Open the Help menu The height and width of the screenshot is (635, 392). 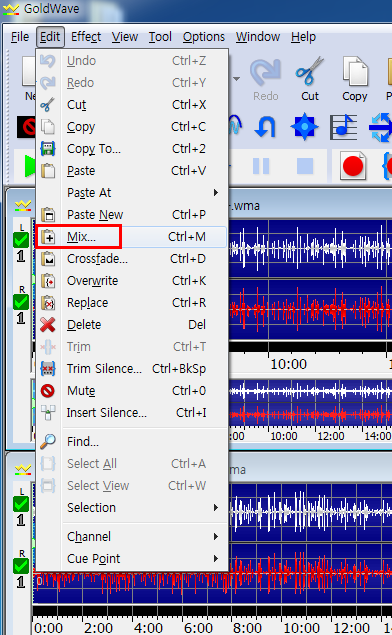pos(303,37)
